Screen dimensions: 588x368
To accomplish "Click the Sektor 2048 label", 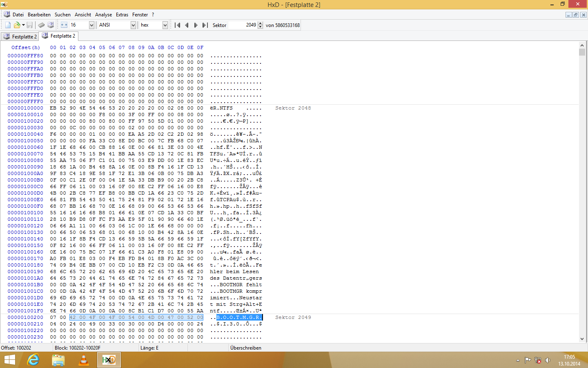I will point(293,108).
